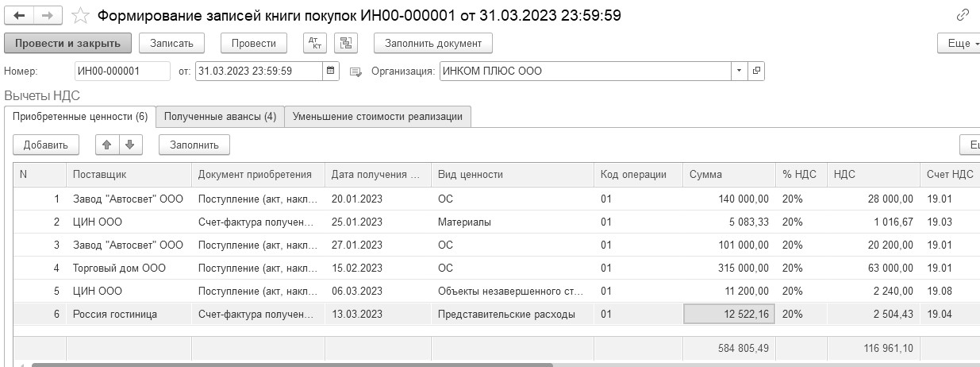980x367 pixels.
Task: Open the document structure icon
Action: click(345, 43)
